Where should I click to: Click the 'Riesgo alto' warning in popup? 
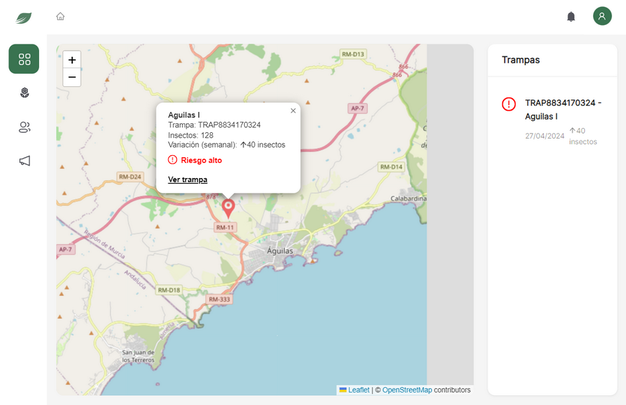200,160
